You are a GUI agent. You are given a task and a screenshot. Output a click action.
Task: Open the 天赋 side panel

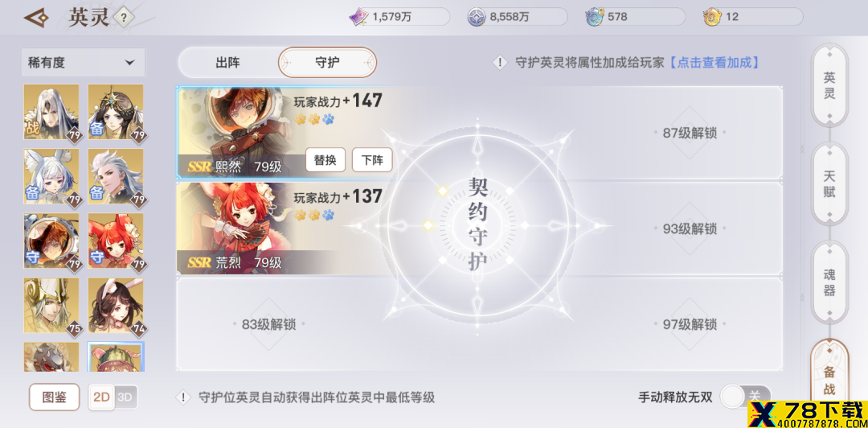point(829,184)
